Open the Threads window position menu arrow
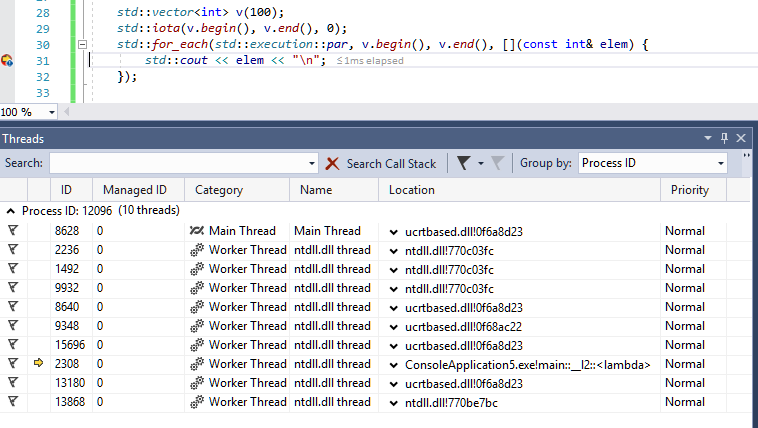 (x=708, y=138)
